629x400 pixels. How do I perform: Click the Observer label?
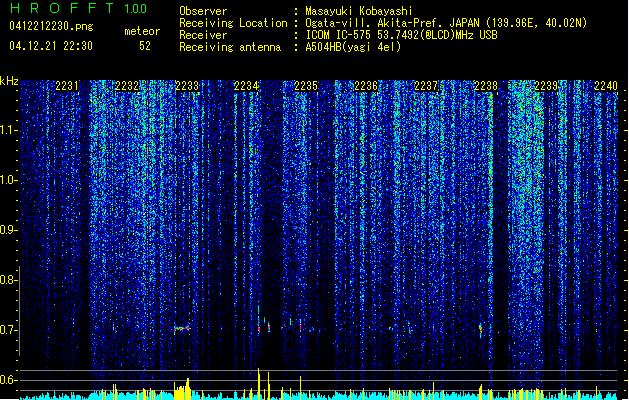point(203,11)
